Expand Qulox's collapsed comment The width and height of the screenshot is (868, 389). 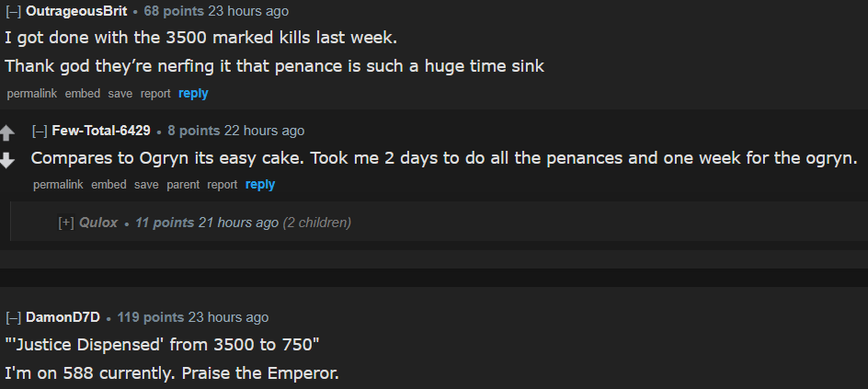(x=66, y=223)
